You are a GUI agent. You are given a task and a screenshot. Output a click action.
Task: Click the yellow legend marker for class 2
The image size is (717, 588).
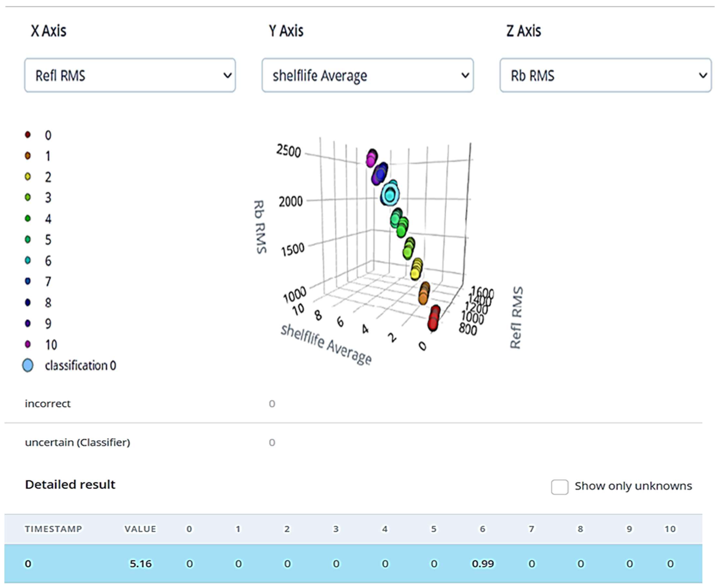tap(28, 177)
